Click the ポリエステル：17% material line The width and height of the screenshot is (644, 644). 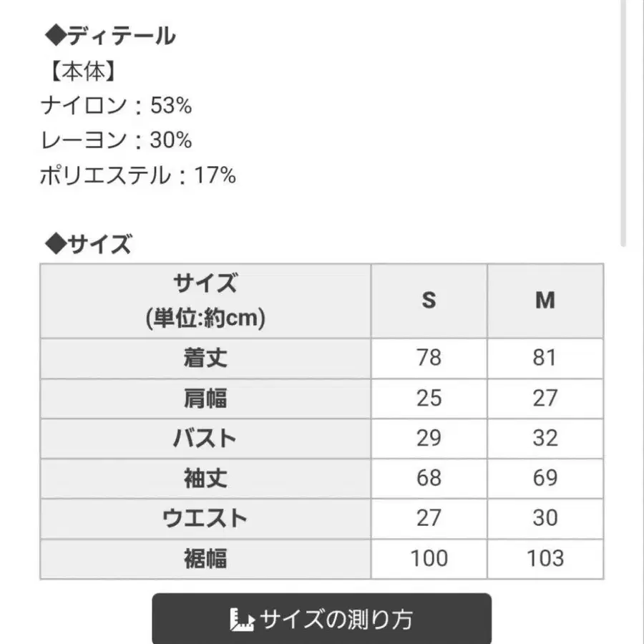[x=138, y=175]
